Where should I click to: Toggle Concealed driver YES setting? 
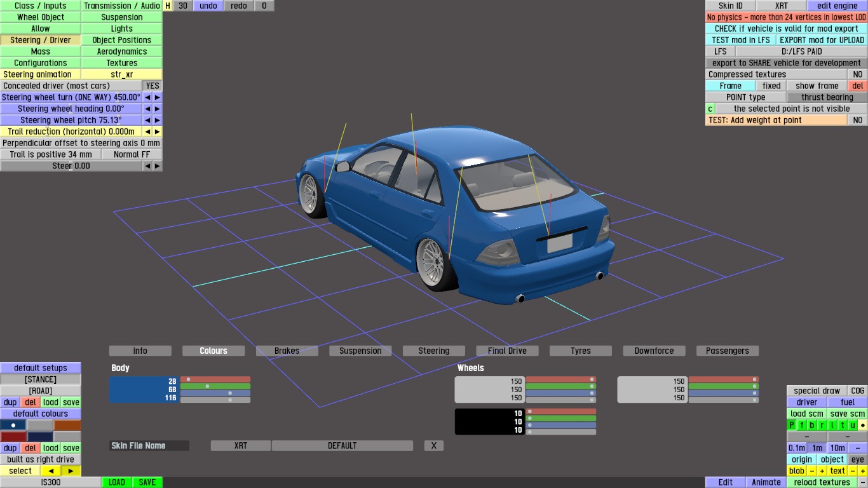tap(153, 86)
